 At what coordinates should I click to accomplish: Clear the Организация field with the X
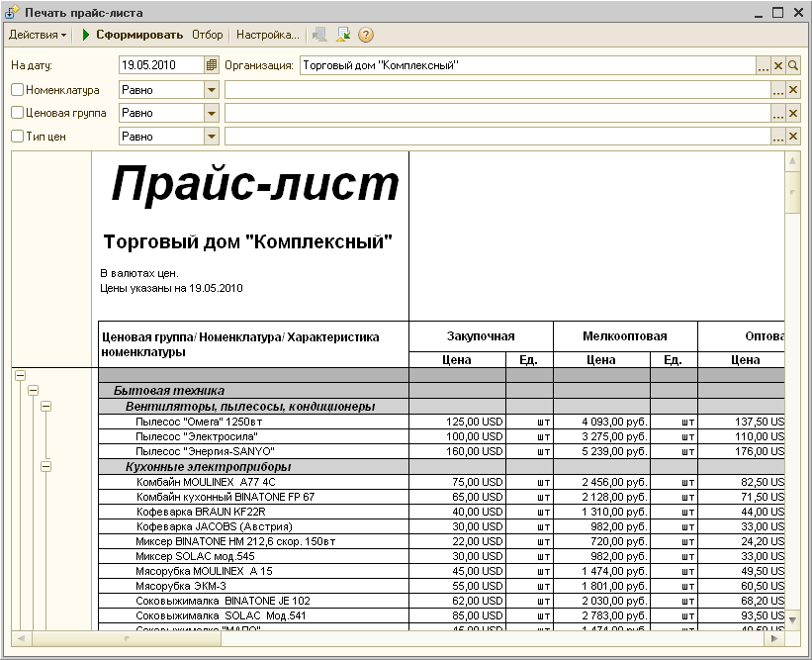pos(777,65)
